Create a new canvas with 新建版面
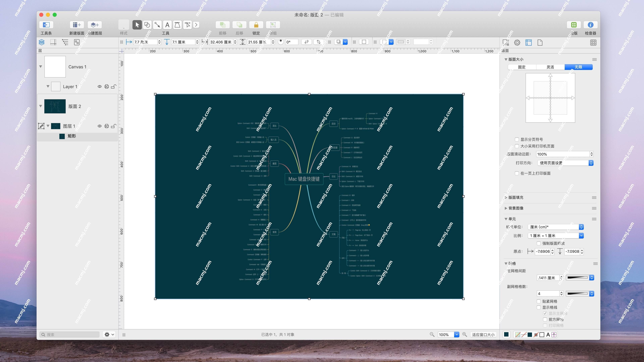This screenshot has width=644, height=362. point(77,25)
